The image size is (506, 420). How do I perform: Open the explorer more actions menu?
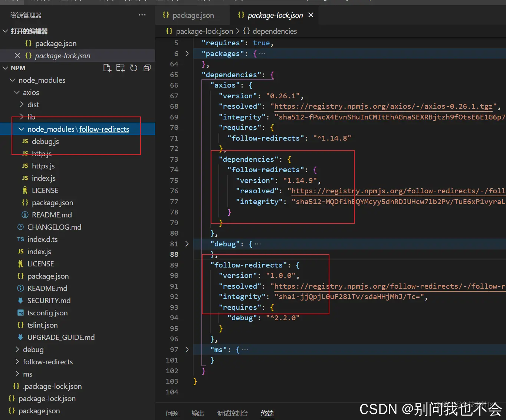tap(142, 15)
